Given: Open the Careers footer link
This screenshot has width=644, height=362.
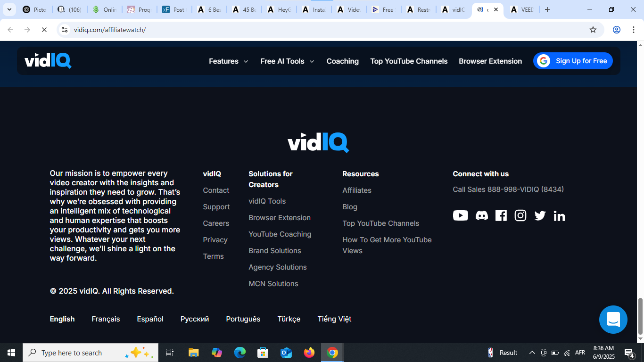Looking at the screenshot, I should (216, 223).
